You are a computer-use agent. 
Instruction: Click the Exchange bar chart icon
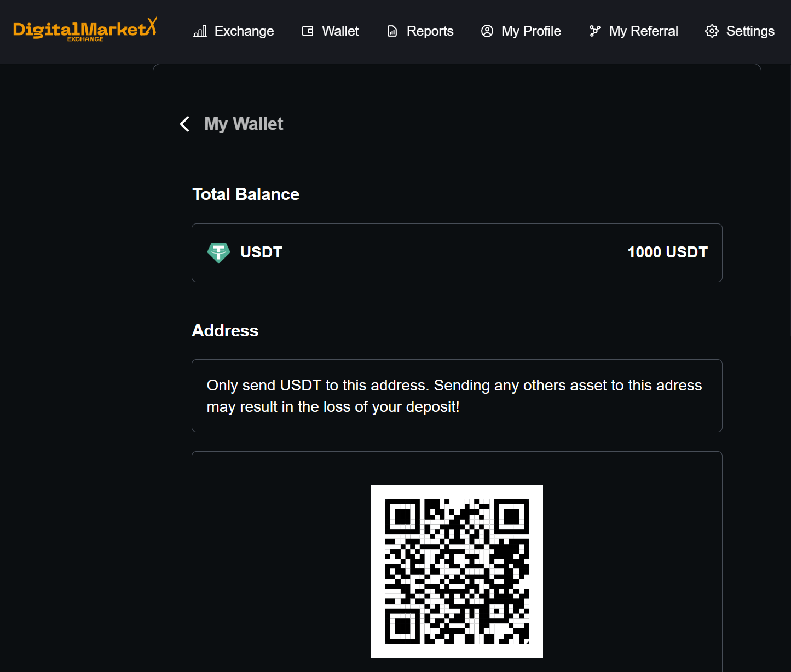(200, 31)
